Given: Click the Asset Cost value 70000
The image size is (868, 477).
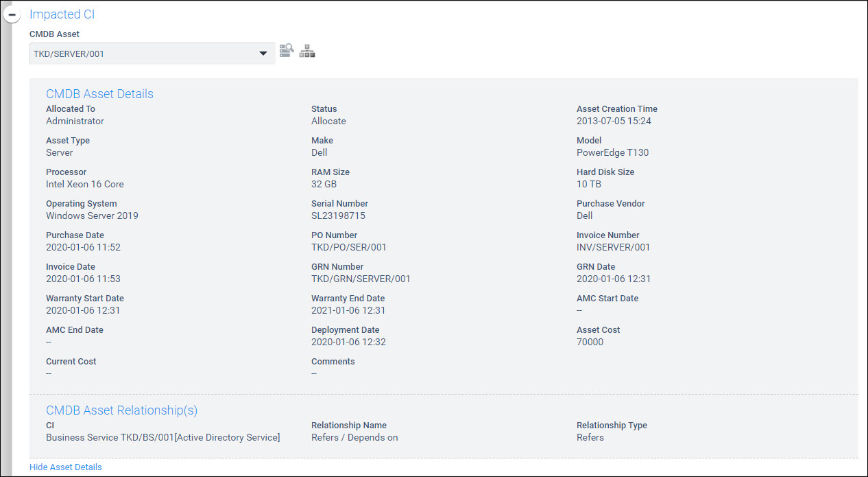Looking at the screenshot, I should click(x=590, y=342).
